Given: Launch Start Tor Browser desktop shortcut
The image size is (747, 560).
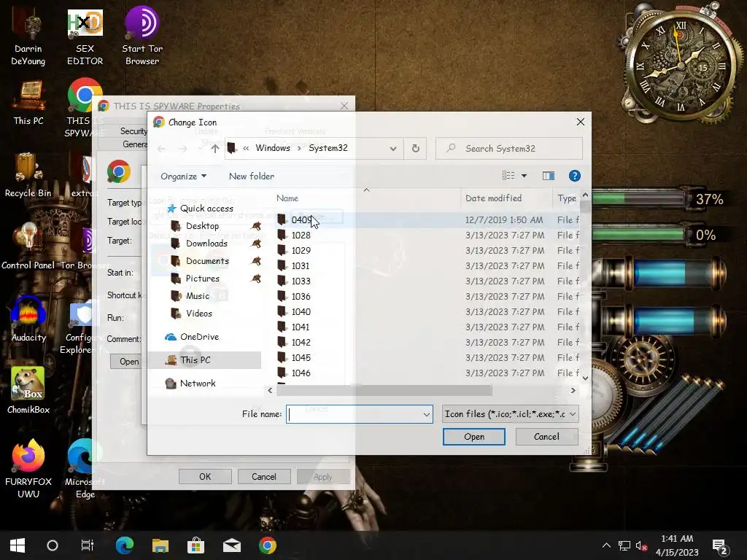Looking at the screenshot, I should tap(142, 37).
